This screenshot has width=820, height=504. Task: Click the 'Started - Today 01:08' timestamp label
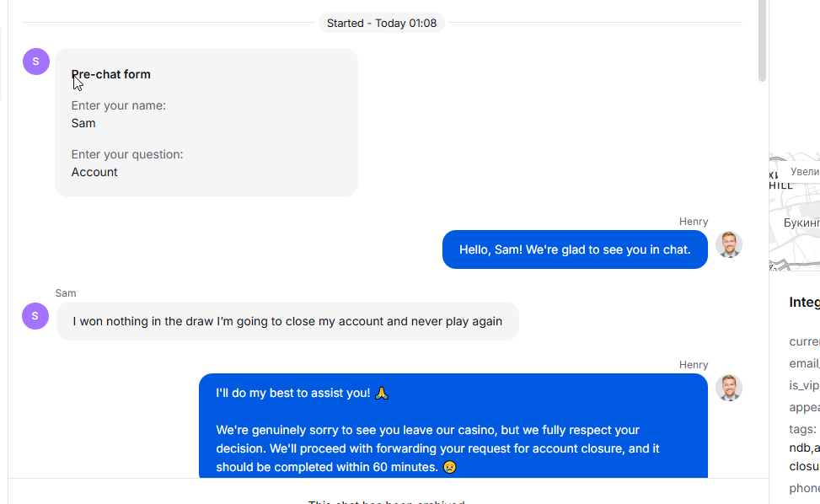[x=382, y=23]
